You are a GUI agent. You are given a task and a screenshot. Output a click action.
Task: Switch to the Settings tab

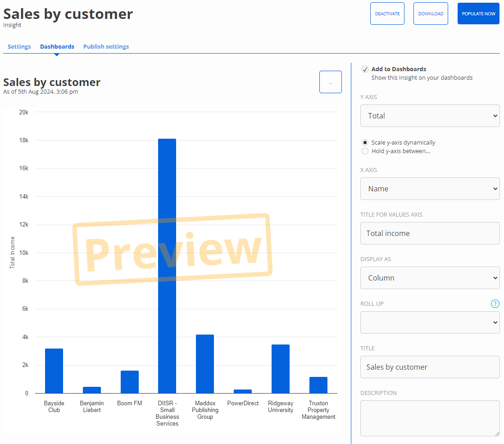pos(19,47)
